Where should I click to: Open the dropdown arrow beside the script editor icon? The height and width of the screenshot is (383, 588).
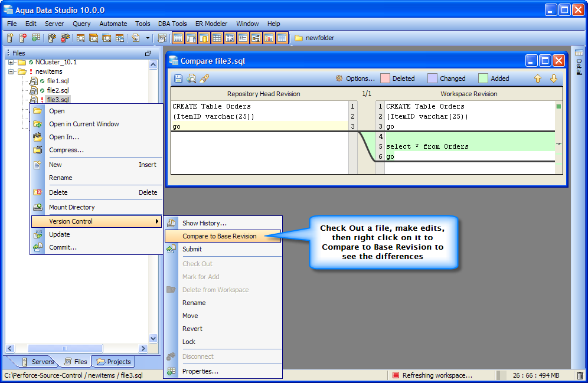(x=148, y=38)
